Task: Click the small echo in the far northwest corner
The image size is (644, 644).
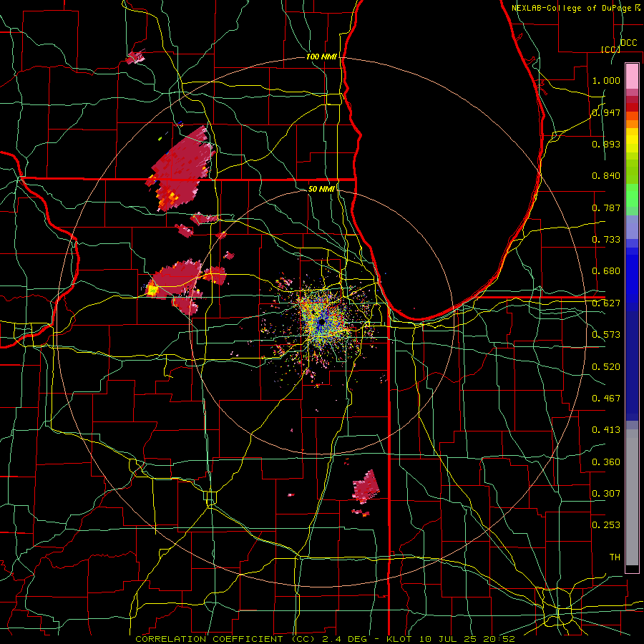Action: click(x=135, y=57)
